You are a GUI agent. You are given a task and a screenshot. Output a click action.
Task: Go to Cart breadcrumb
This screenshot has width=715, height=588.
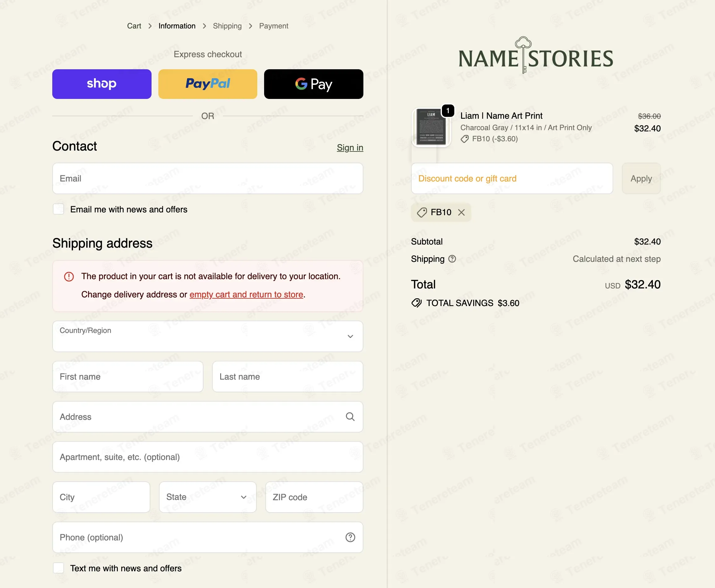(x=134, y=26)
